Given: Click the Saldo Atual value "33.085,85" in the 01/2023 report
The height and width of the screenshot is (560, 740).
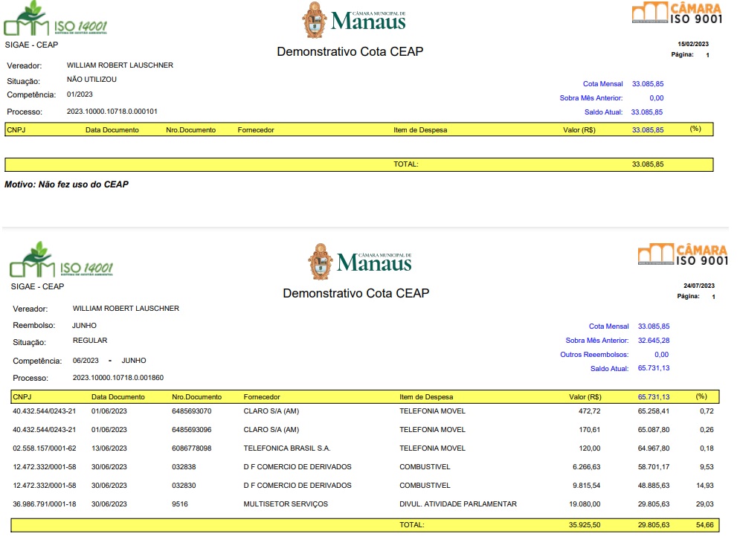Looking at the screenshot, I should click(x=647, y=112).
